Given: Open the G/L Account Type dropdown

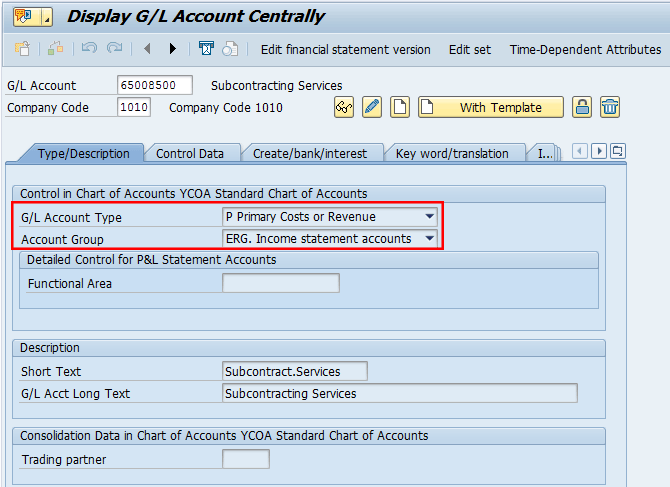Looking at the screenshot, I should 430,216.
